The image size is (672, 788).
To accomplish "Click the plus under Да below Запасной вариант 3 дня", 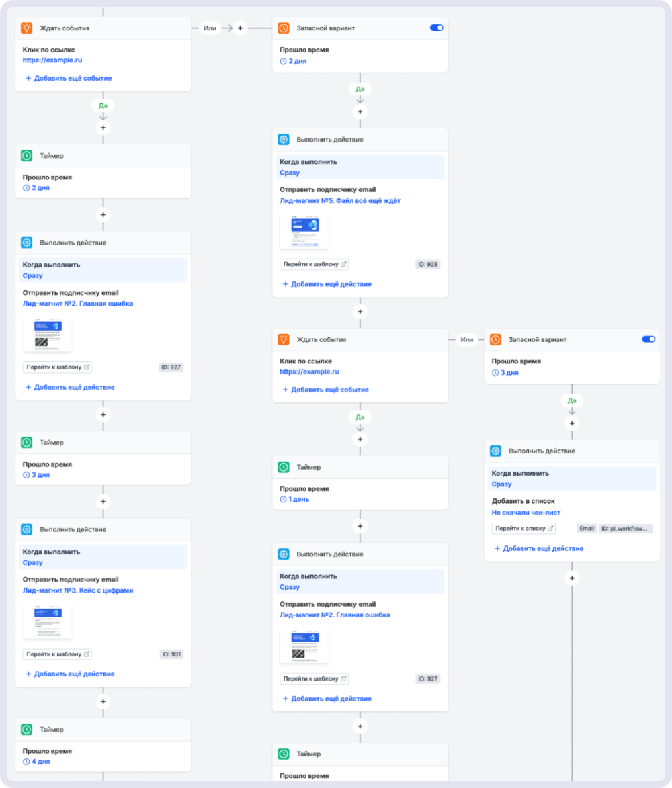I will point(572,423).
